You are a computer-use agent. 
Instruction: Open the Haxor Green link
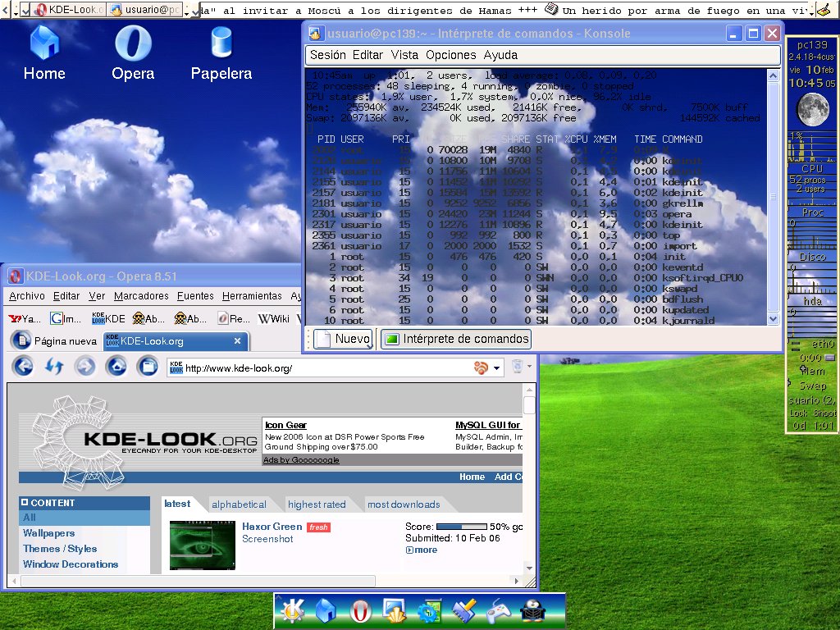click(272, 527)
